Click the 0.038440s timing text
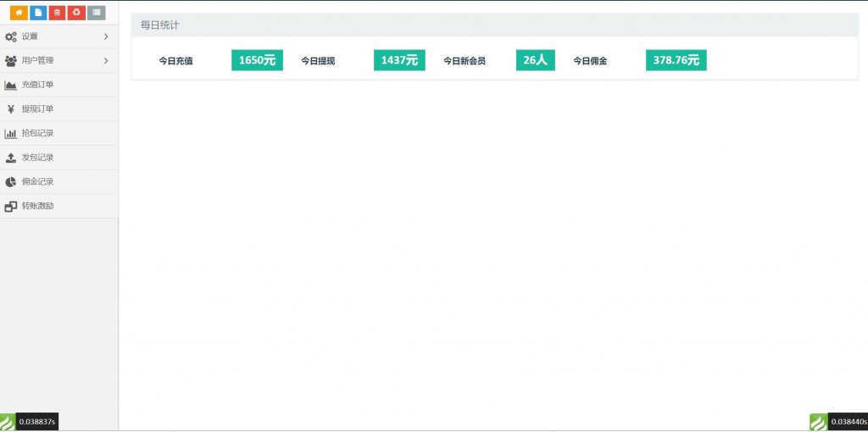This screenshot has height=432, width=868. (x=849, y=422)
